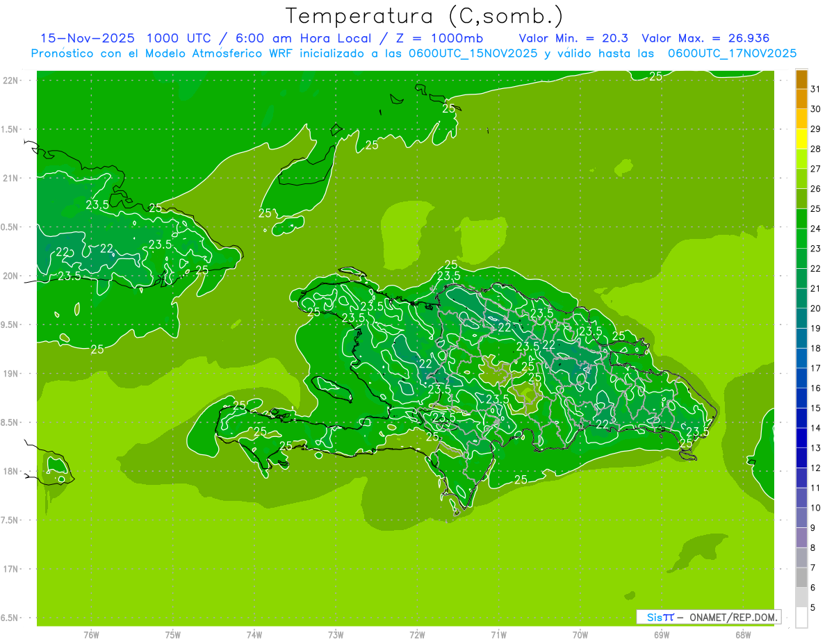Select the 31 label on the color scale
Screen dimensions: 834x644
815,89
